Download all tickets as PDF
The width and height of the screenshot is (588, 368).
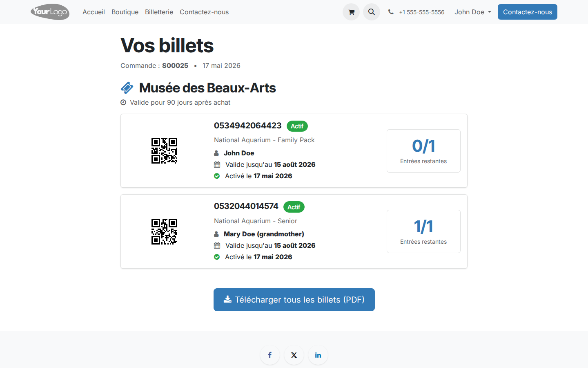click(x=294, y=300)
